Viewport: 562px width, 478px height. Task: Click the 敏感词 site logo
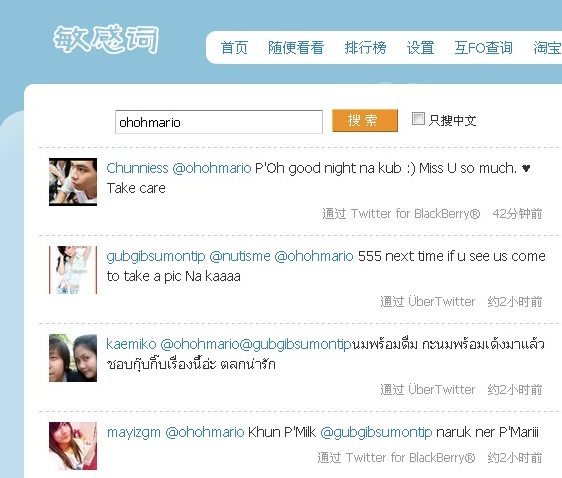106,39
